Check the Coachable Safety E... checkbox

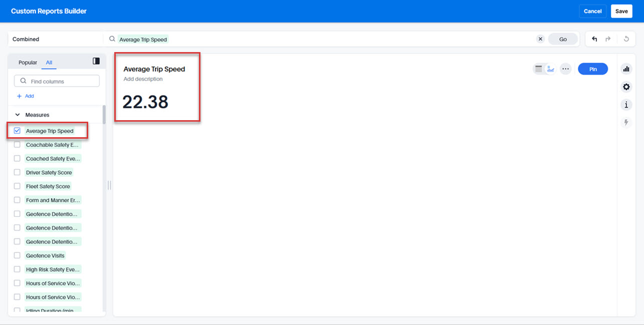[x=17, y=145]
